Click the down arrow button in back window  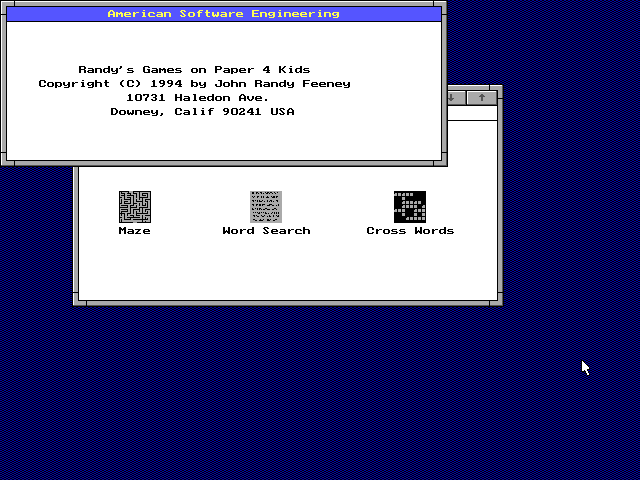pyautogui.click(x=456, y=98)
